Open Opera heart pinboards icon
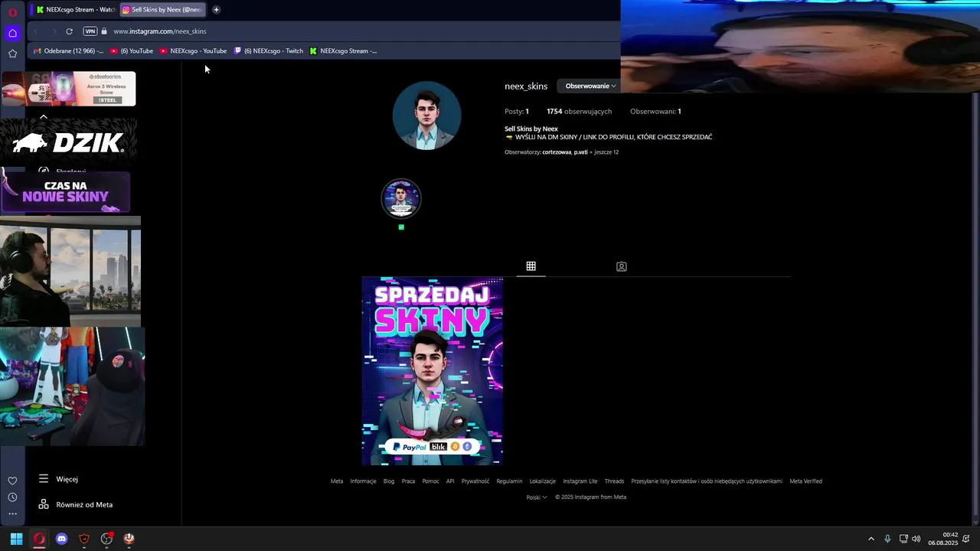 click(12, 481)
